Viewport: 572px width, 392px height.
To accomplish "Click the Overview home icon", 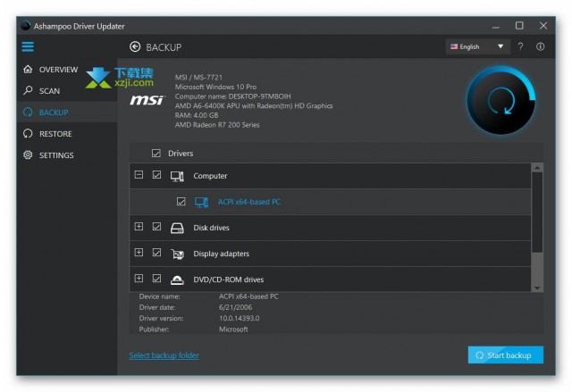I will point(28,70).
